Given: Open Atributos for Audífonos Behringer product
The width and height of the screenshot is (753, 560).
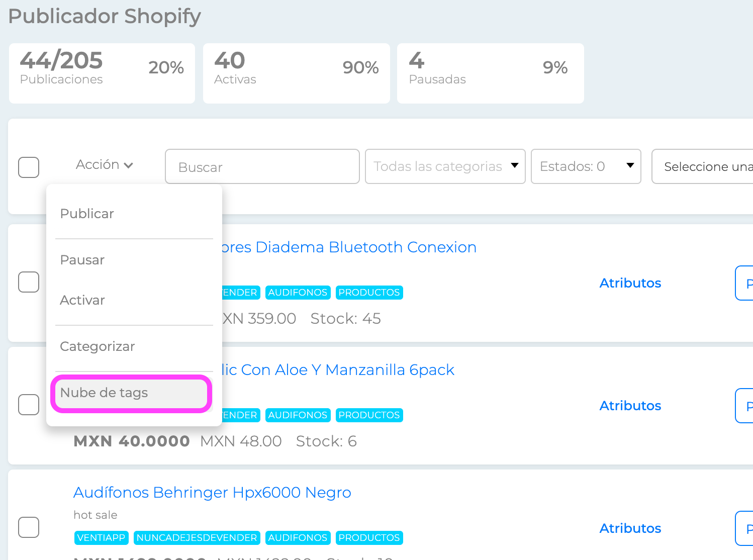Looking at the screenshot, I should [630, 528].
